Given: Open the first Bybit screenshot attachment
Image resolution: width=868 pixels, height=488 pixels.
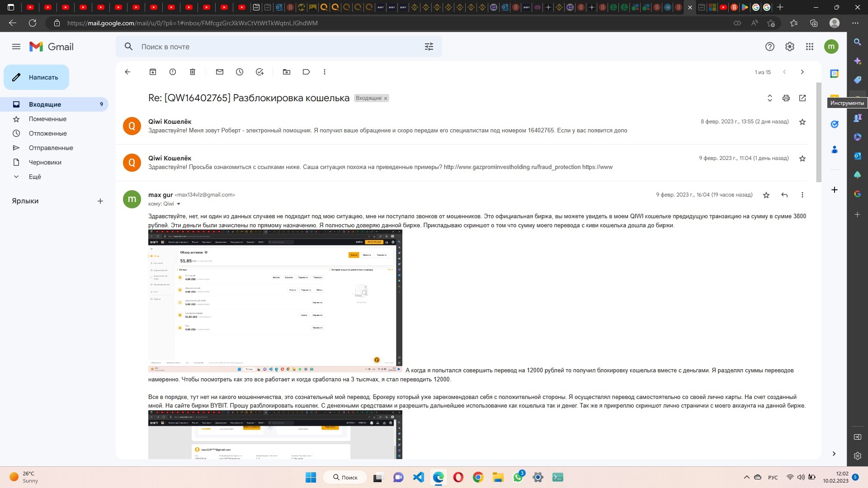Looking at the screenshot, I should pyautogui.click(x=275, y=301).
